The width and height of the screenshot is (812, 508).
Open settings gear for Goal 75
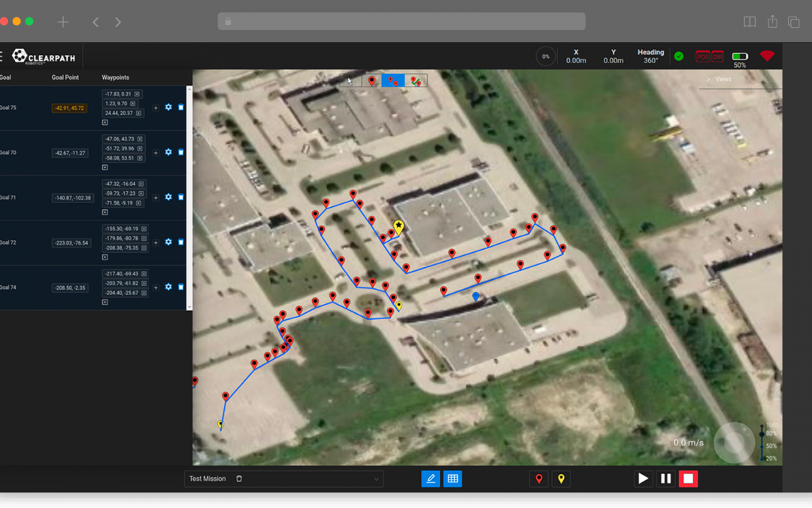click(168, 108)
